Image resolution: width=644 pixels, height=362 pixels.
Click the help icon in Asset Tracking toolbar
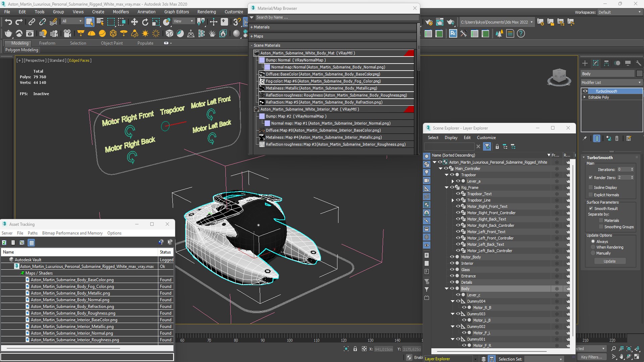161,242
